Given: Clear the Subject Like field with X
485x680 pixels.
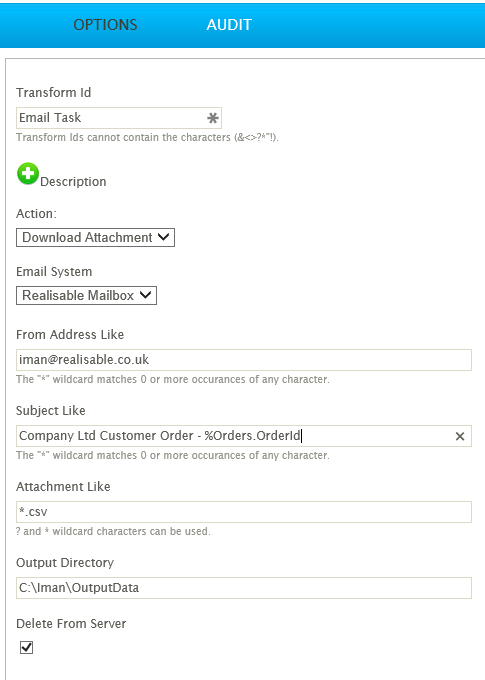Looking at the screenshot, I should click(x=460, y=436).
